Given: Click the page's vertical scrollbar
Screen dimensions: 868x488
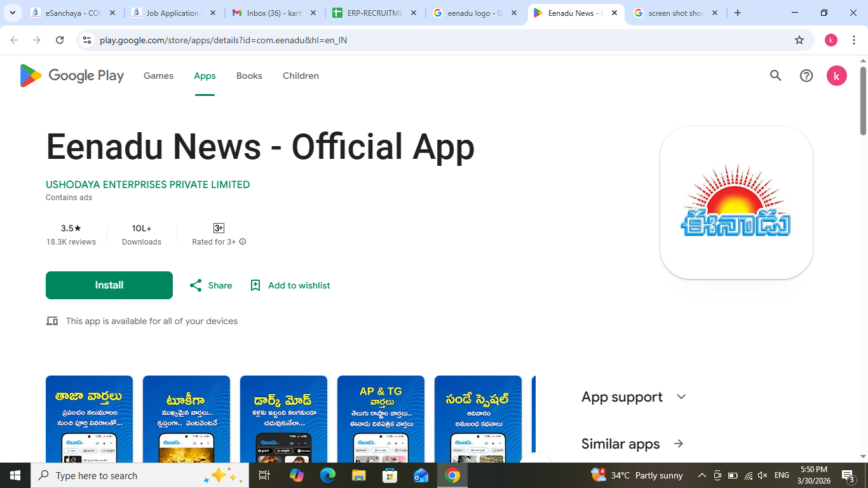Looking at the screenshot, I should [863, 102].
